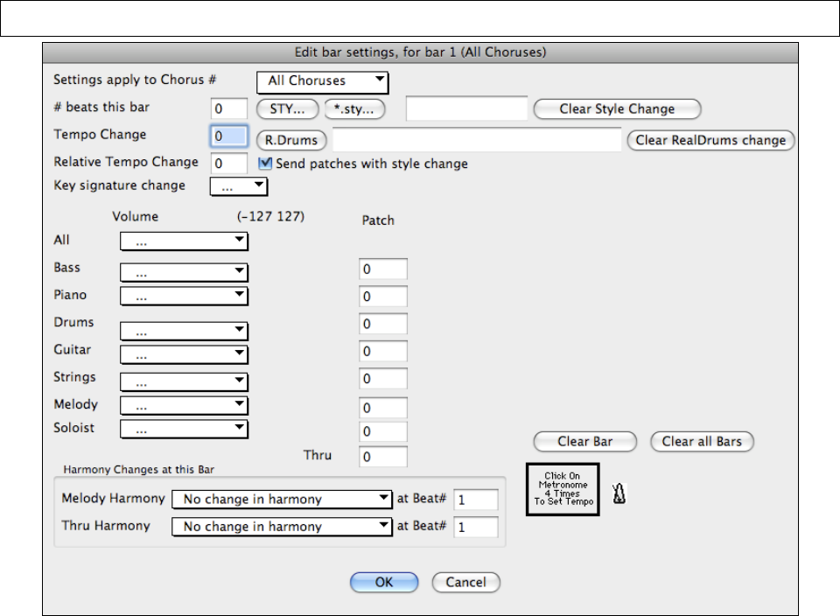840x616 pixels.
Task: Click Clear RealDrums change button
Action: 710,140
